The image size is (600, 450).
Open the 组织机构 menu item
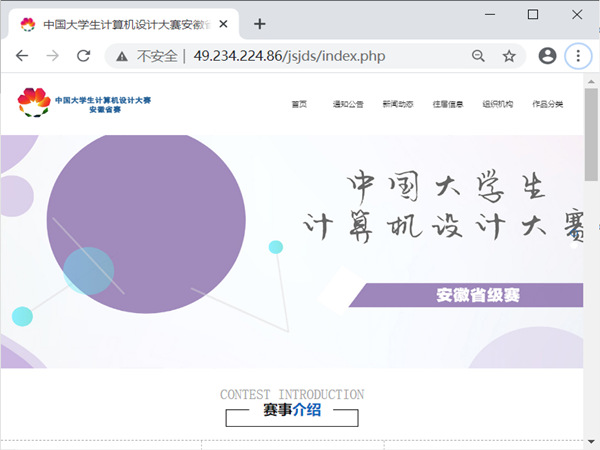[x=497, y=104]
